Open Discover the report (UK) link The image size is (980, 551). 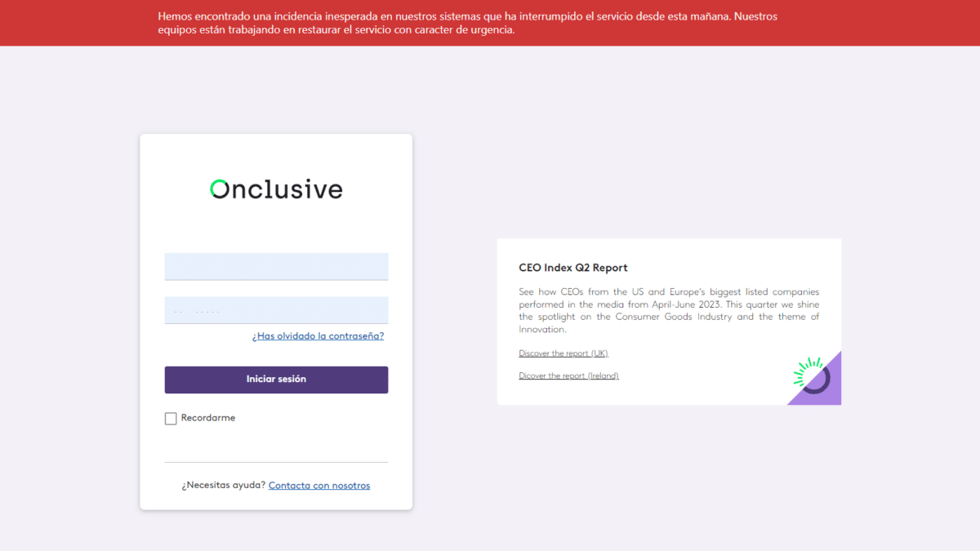click(563, 353)
